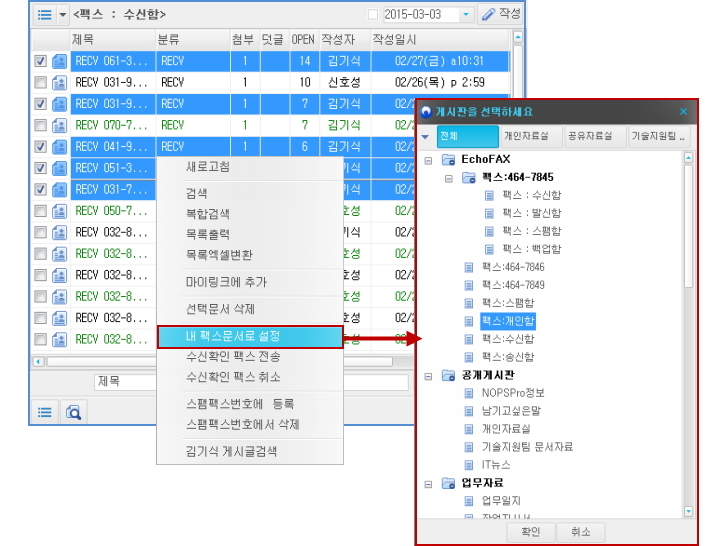
Task: Check the RECV 031-9... row by 신호성
Action: point(40,83)
